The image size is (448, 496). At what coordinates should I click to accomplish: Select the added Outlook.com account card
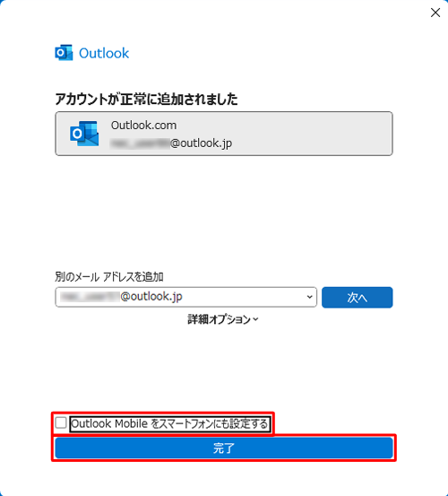[x=224, y=134]
